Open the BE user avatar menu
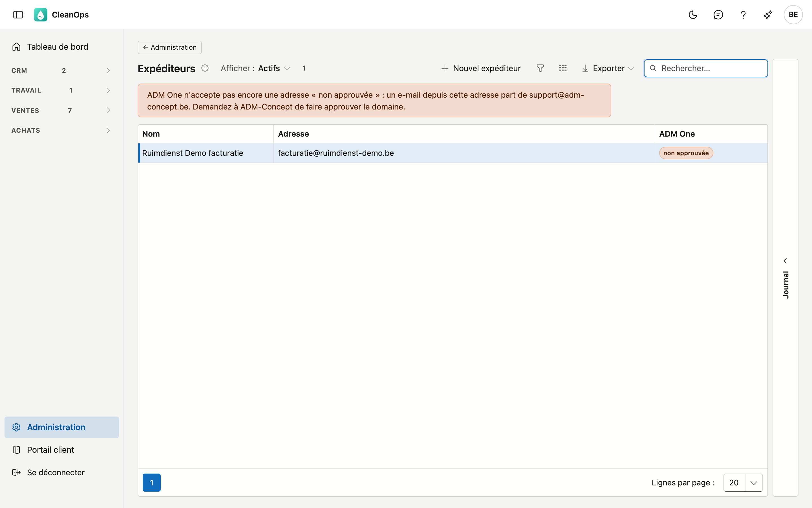This screenshot has width=812, height=508. pyautogui.click(x=793, y=14)
